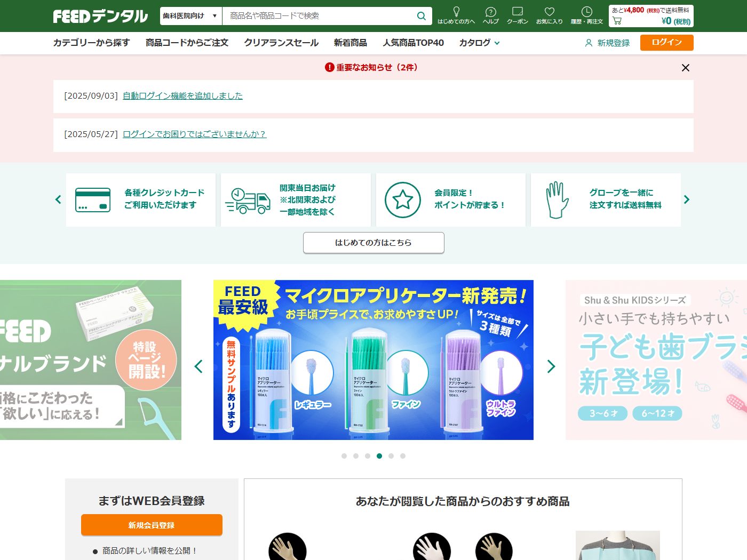Click the 新規会員登録 orange button
Viewport: 747px width, 560px height.
152,525
